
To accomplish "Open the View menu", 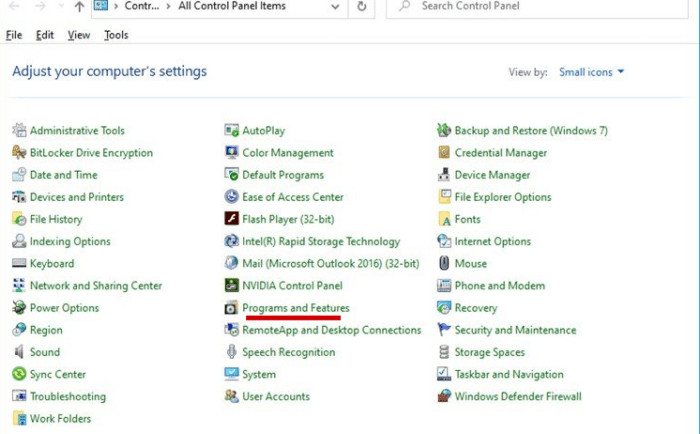I will [79, 35].
